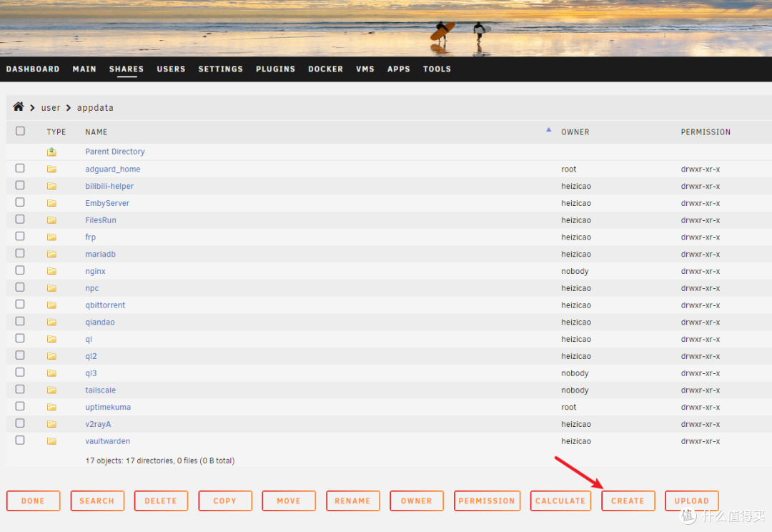The image size is (772, 532).
Task: Click the qbittorrent folder icon
Action: [51, 305]
